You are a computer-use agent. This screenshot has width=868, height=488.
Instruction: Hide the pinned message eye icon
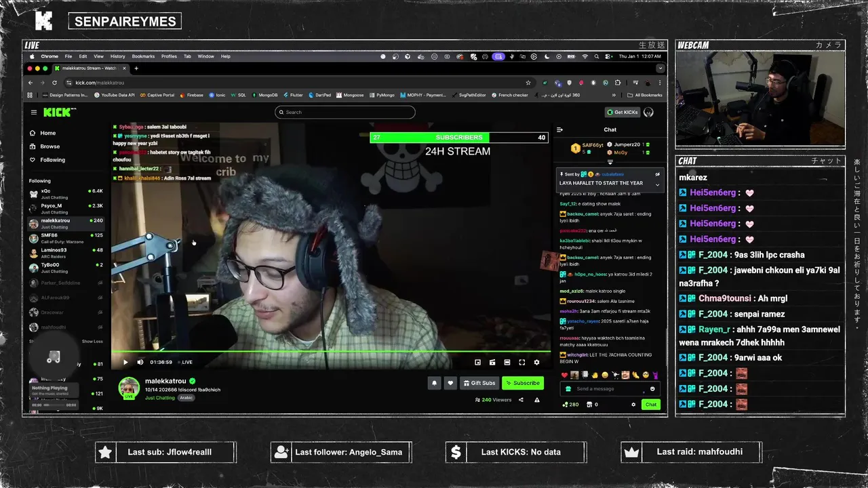coord(656,174)
